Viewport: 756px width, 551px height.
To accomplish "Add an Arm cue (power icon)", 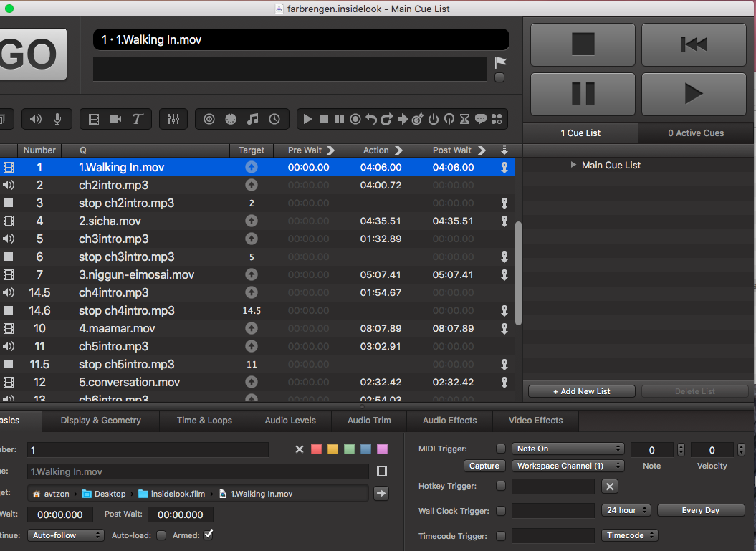I will coord(434,119).
